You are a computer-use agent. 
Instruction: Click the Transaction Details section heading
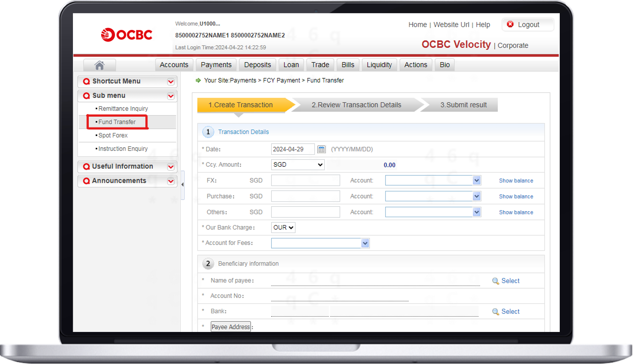[x=243, y=132]
